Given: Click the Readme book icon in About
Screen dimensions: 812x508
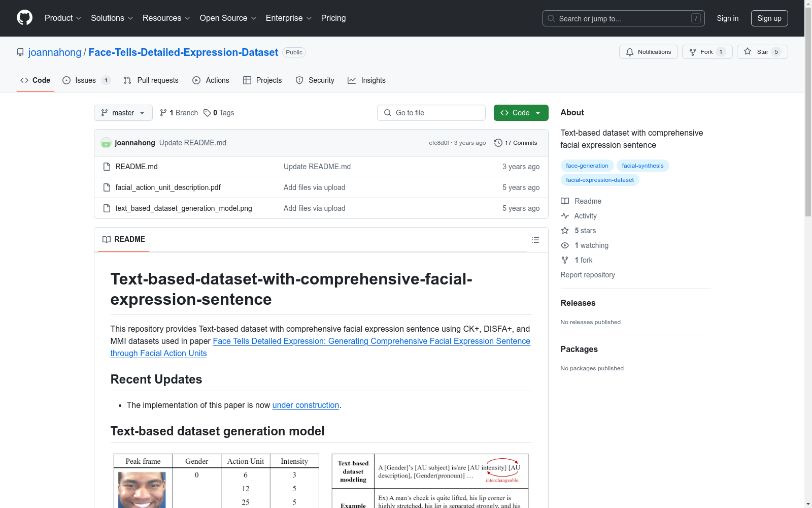Looking at the screenshot, I should click(565, 201).
